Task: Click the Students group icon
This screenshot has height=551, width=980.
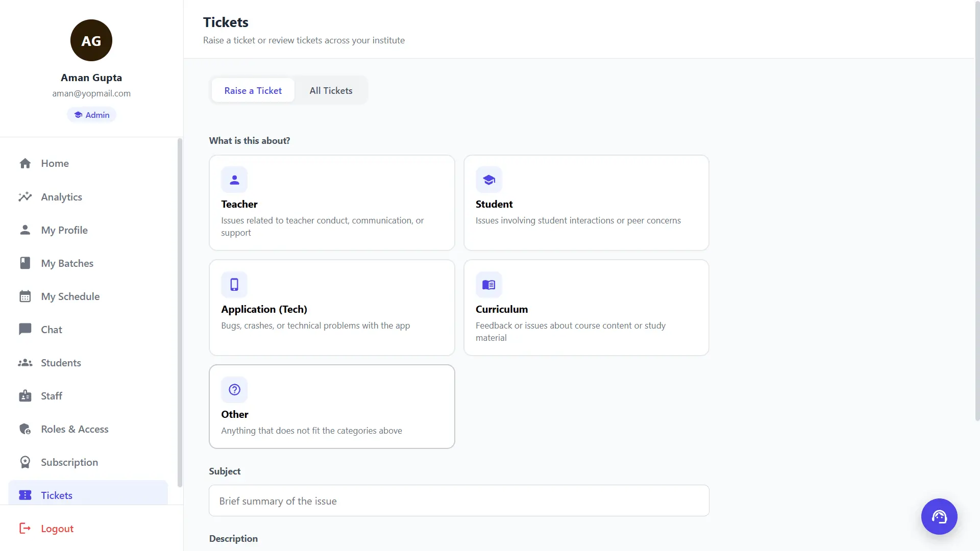Action: 25,363
